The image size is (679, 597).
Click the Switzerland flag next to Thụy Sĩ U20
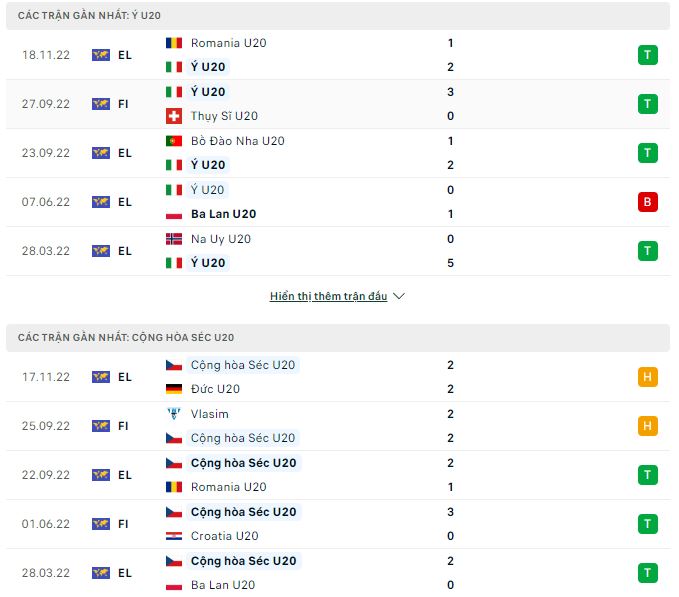[174, 116]
